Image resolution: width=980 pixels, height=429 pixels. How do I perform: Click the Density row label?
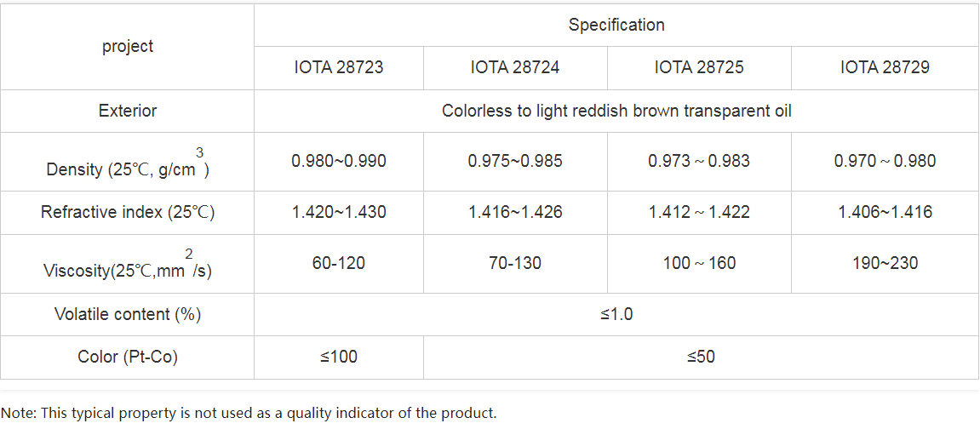point(128,169)
